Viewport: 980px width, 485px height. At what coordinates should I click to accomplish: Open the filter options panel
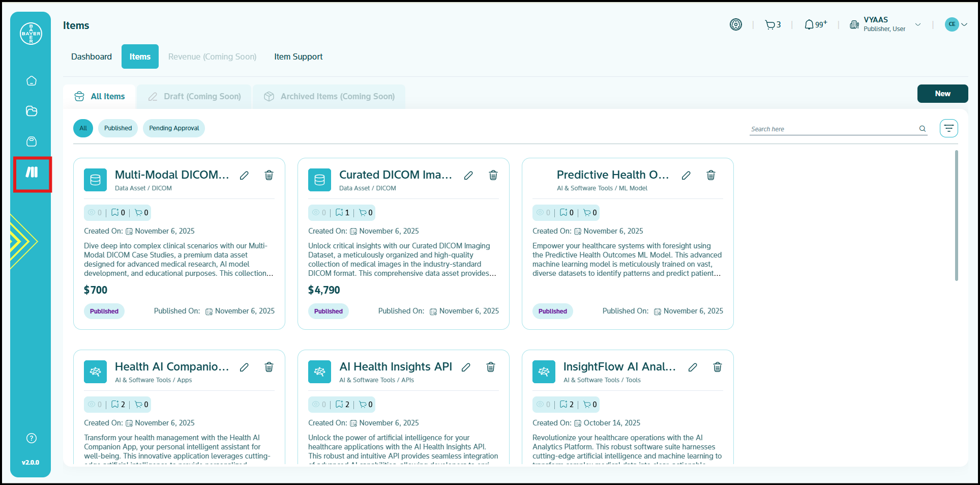pyautogui.click(x=948, y=128)
